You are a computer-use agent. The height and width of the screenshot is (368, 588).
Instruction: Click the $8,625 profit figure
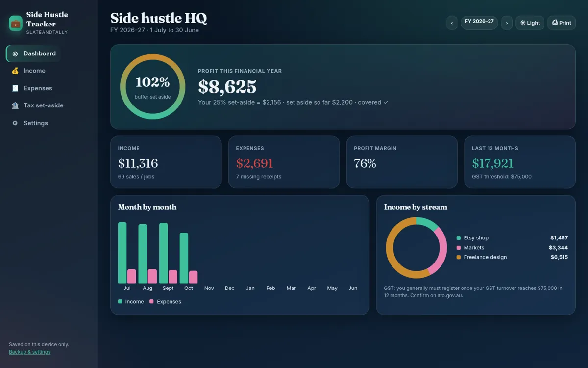227,87
